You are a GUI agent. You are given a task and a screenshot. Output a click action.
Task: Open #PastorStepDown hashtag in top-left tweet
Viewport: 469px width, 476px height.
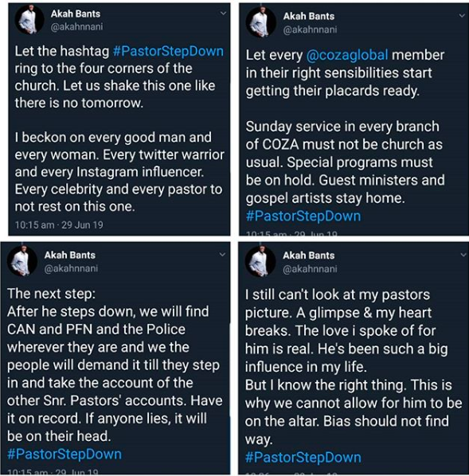168,51
